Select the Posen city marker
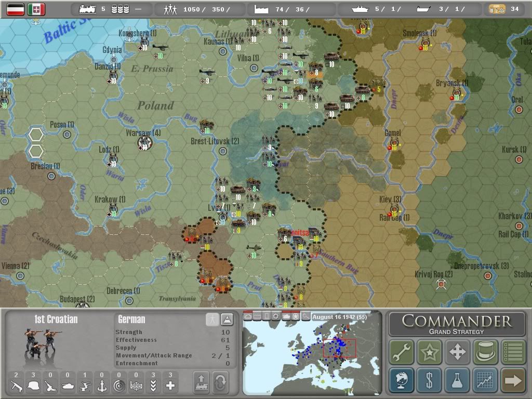Screen dimensions: 532x399 [x=67, y=135]
